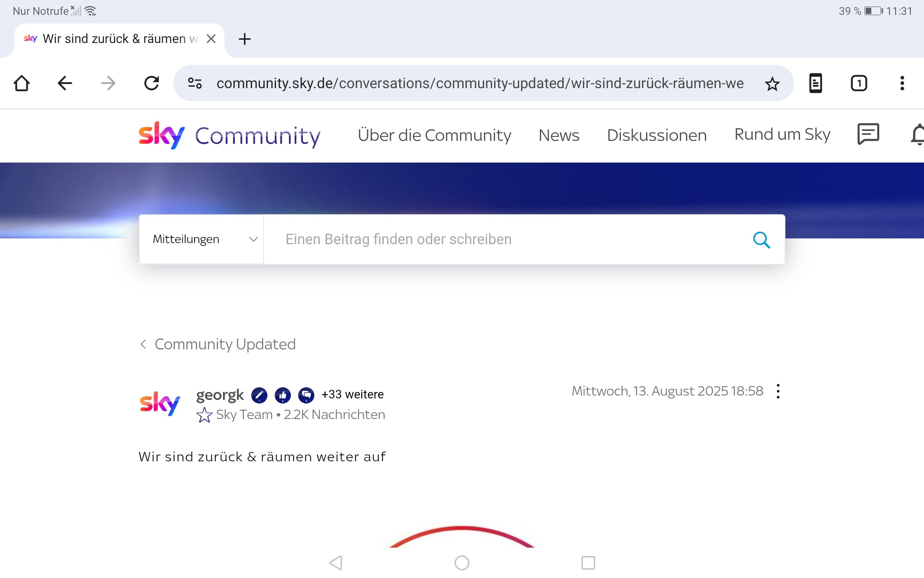
Task: Open Über die Community menu
Action: [434, 135]
